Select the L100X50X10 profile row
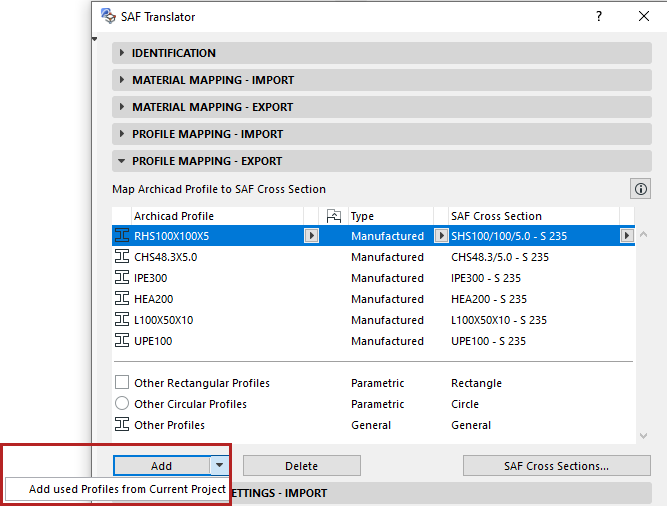 point(373,319)
